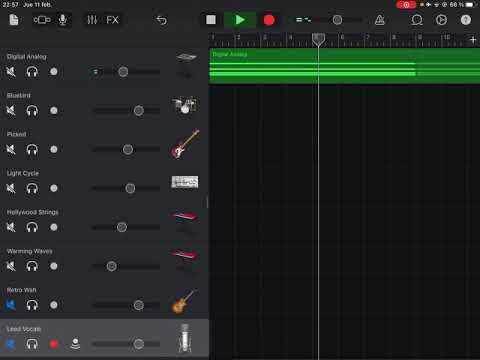Solo the Lead Vocals track
The width and height of the screenshot is (480, 360).
[32, 344]
